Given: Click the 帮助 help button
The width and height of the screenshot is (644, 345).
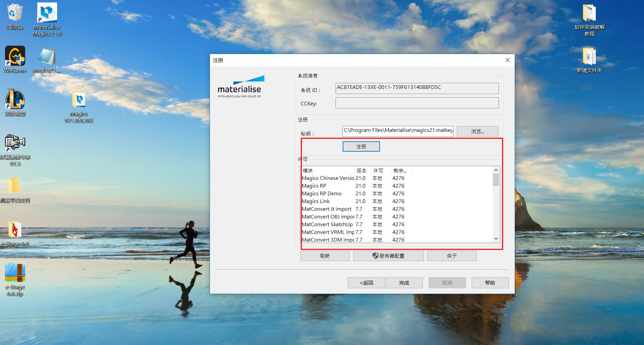Looking at the screenshot, I should tap(490, 283).
